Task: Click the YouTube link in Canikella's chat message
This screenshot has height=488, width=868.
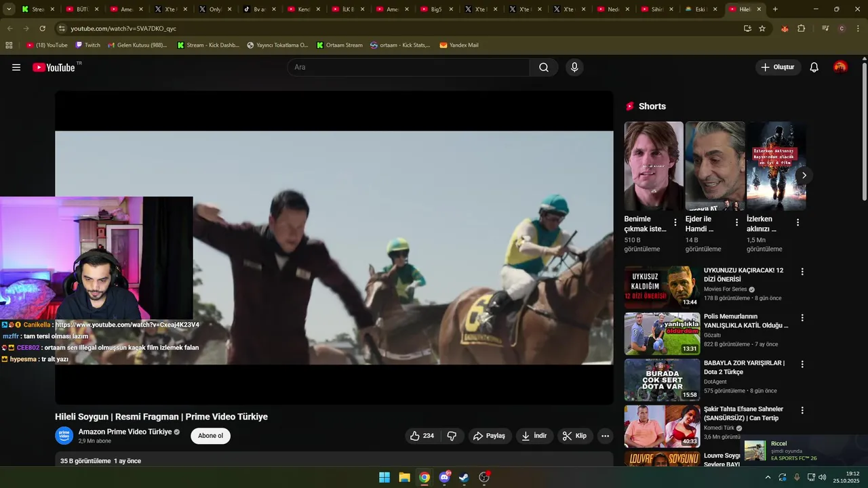Action: click(127, 325)
